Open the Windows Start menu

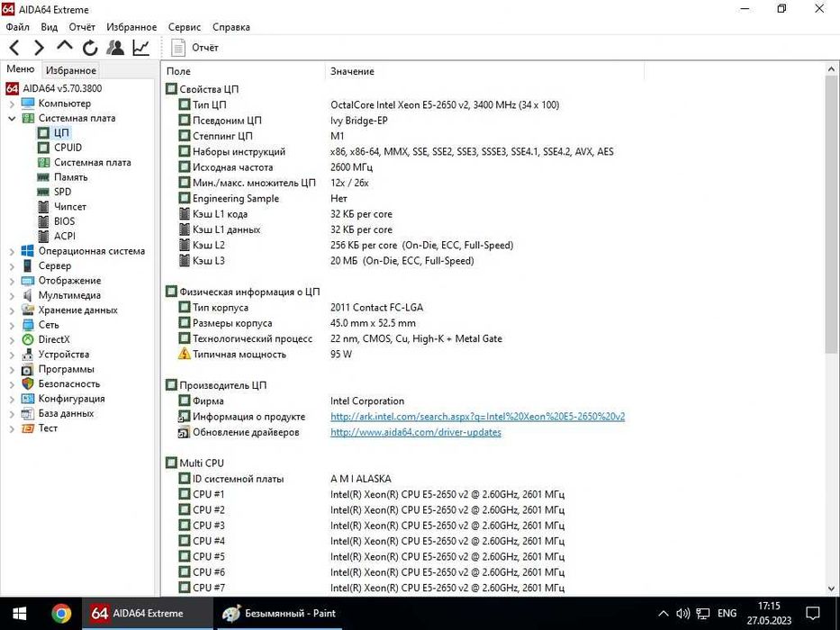tap(19, 614)
